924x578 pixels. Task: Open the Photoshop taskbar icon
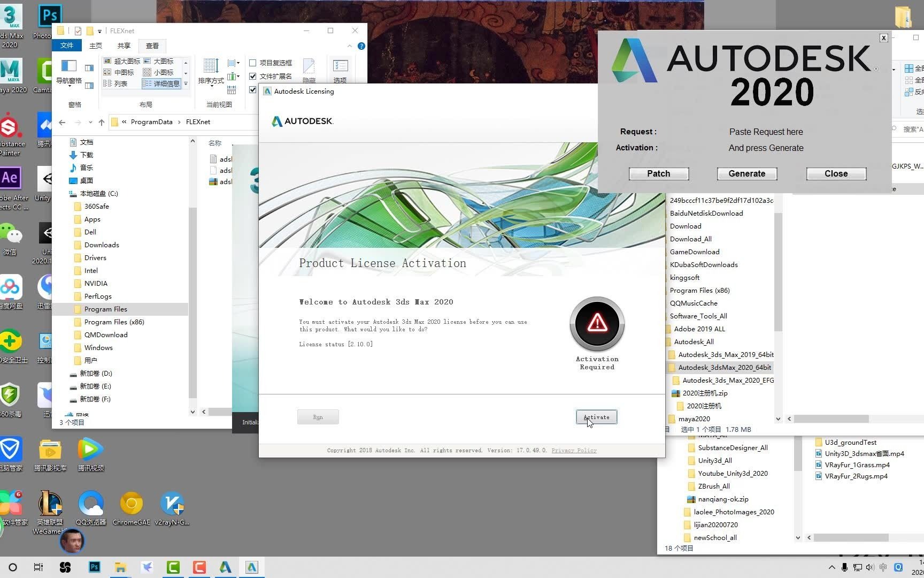pyautogui.click(x=95, y=567)
